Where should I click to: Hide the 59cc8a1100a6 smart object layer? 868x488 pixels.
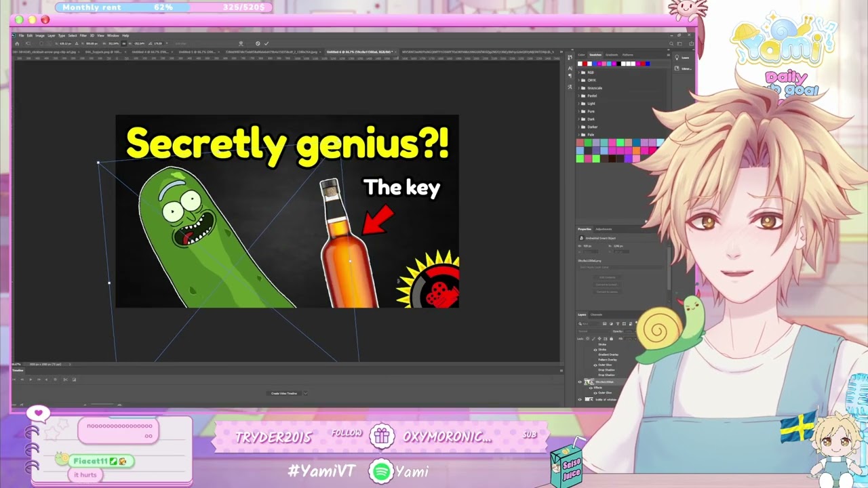click(580, 382)
